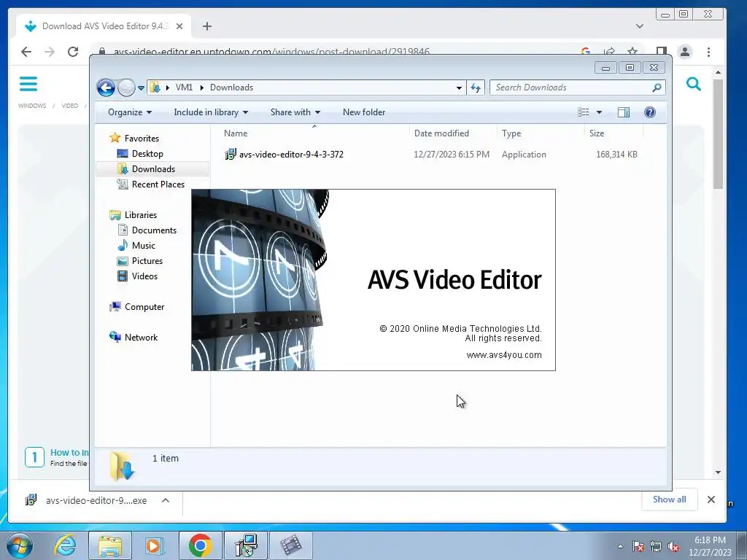This screenshot has height=560, width=747.
Task: Show hidden tray icons arrow
Action: click(620, 546)
